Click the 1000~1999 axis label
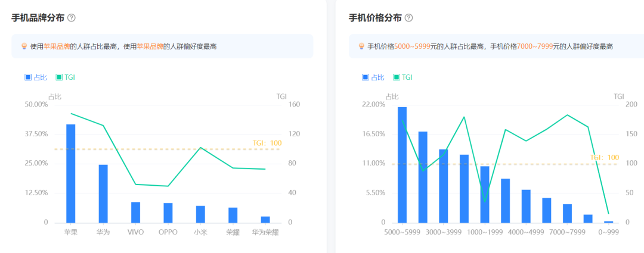The width and height of the screenshot is (644, 253). tap(485, 232)
